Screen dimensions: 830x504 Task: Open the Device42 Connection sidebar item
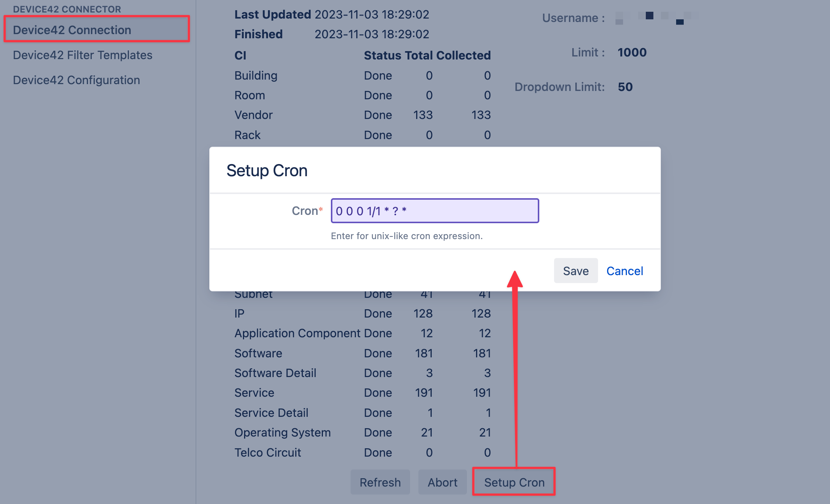click(72, 30)
